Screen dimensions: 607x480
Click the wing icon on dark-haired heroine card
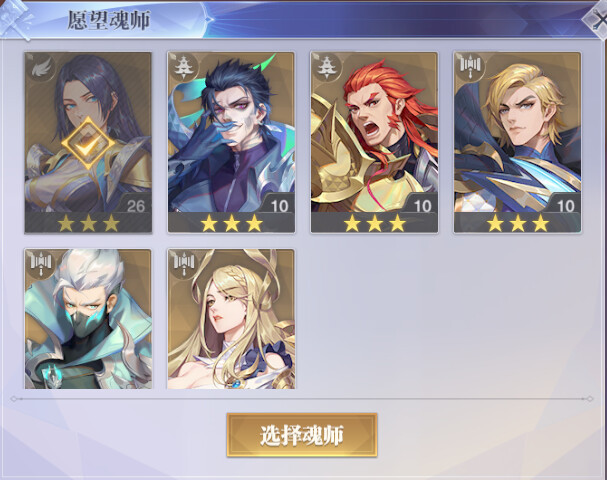pyautogui.click(x=41, y=68)
